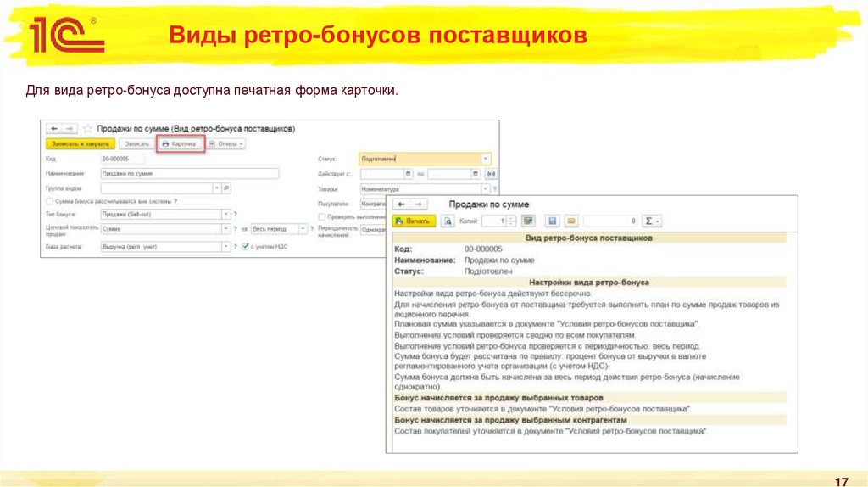Image resolution: width=868 pixels, height=487 pixels.
Task: Go back in Продажи по сумме print window
Action: [401, 204]
